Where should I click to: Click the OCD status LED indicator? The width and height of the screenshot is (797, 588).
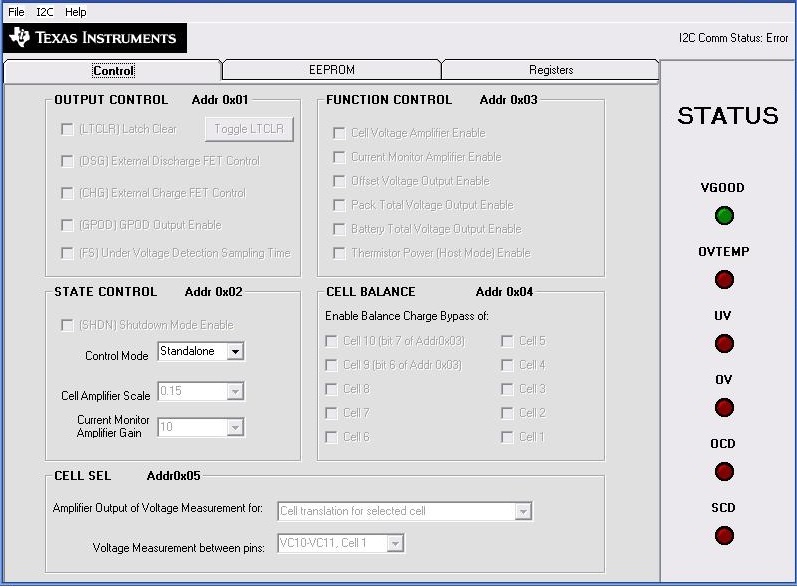(x=724, y=471)
